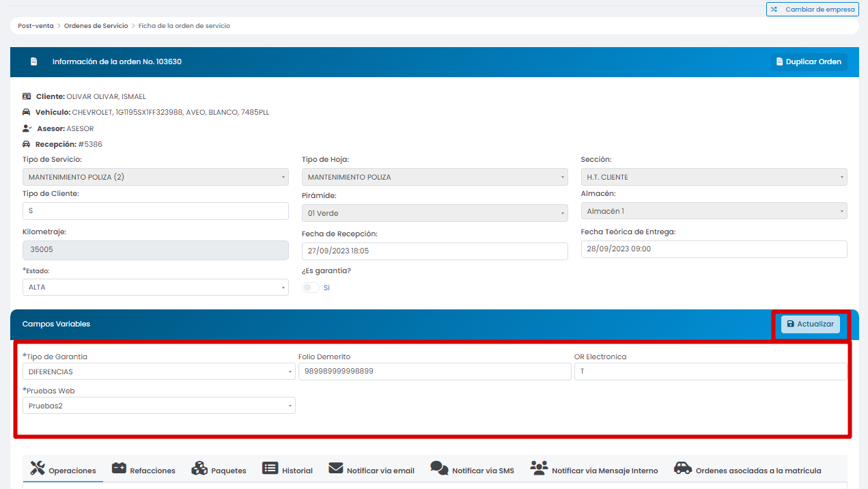Click the chat bubbles icon for SMS
The width and height of the screenshot is (868, 489).
[439, 469]
